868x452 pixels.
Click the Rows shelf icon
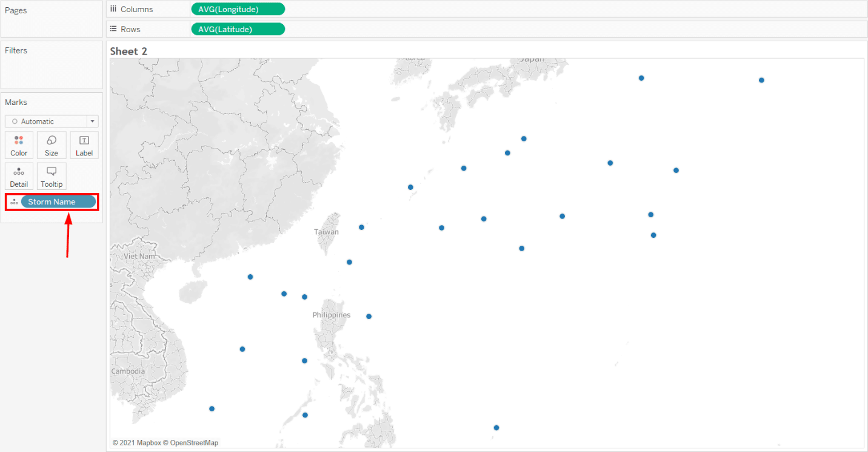[114, 29]
